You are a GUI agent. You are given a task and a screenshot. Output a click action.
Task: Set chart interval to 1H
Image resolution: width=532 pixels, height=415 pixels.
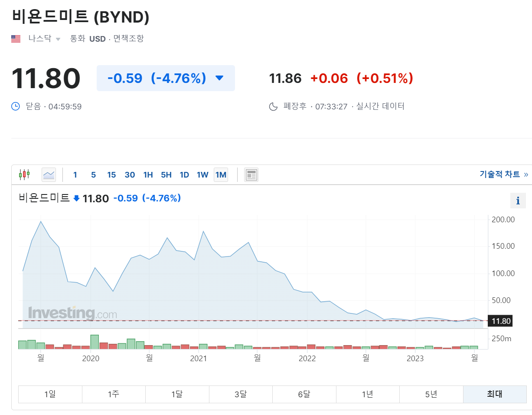click(x=148, y=175)
